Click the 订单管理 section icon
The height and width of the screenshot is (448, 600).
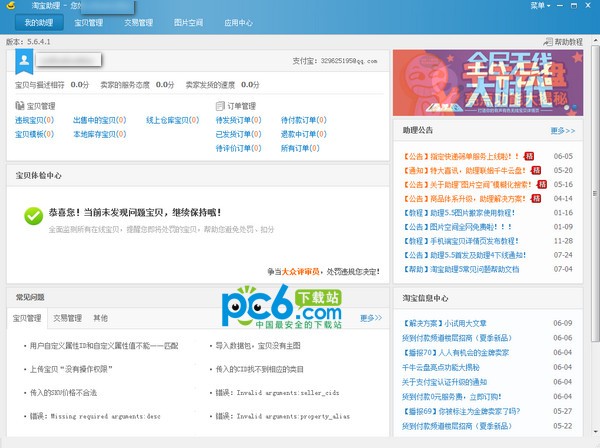pyautogui.click(x=221, y=105)
